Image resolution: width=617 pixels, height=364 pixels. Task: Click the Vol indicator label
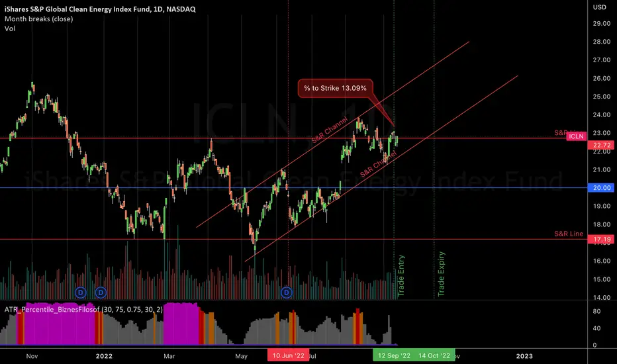[10, 28]
